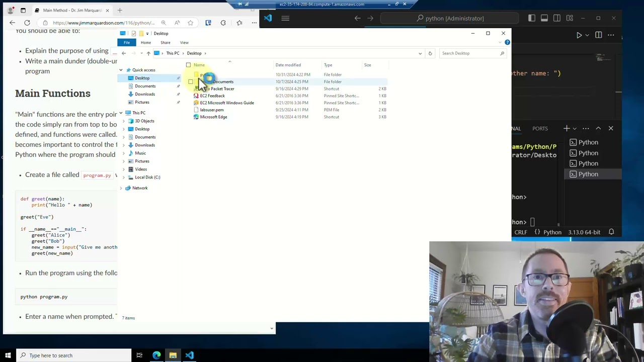Expand the Explorer ribbon chevron
This screenshot has width=644, height=362.
point(500,42)
